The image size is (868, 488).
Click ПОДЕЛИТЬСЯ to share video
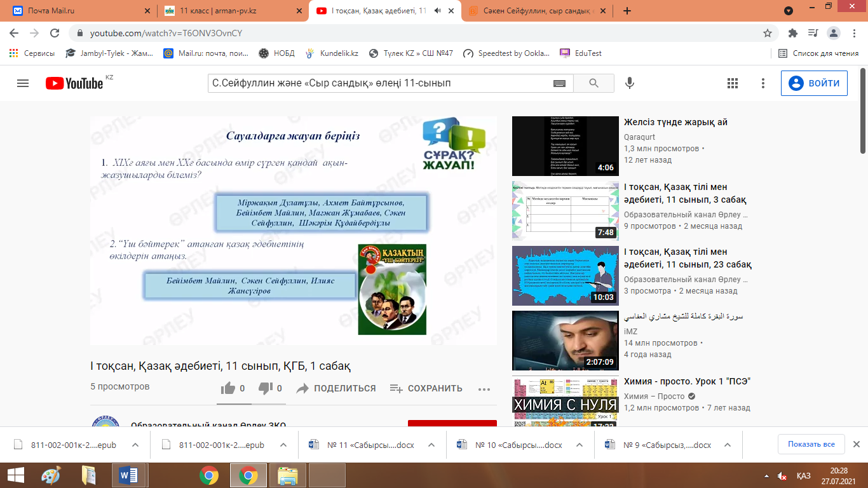click(x=336, y=388)
